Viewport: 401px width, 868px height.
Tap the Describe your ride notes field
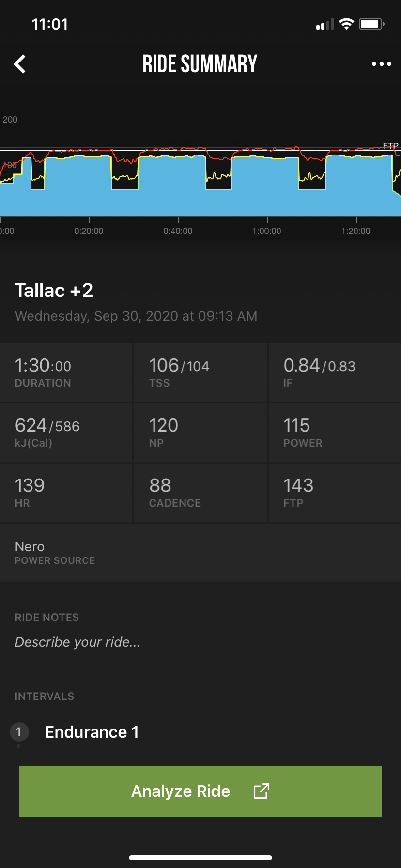pyautogui.click(x=77, y=642)
